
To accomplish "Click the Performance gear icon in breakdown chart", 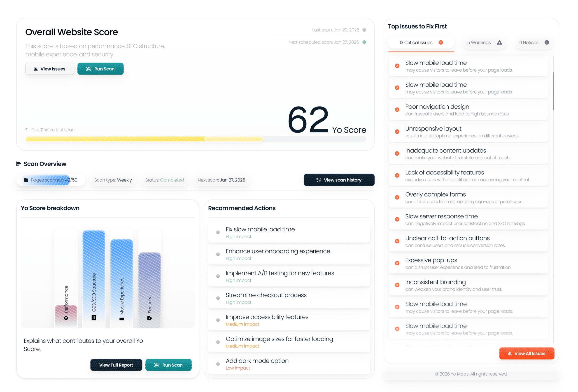I will point(66,318).
